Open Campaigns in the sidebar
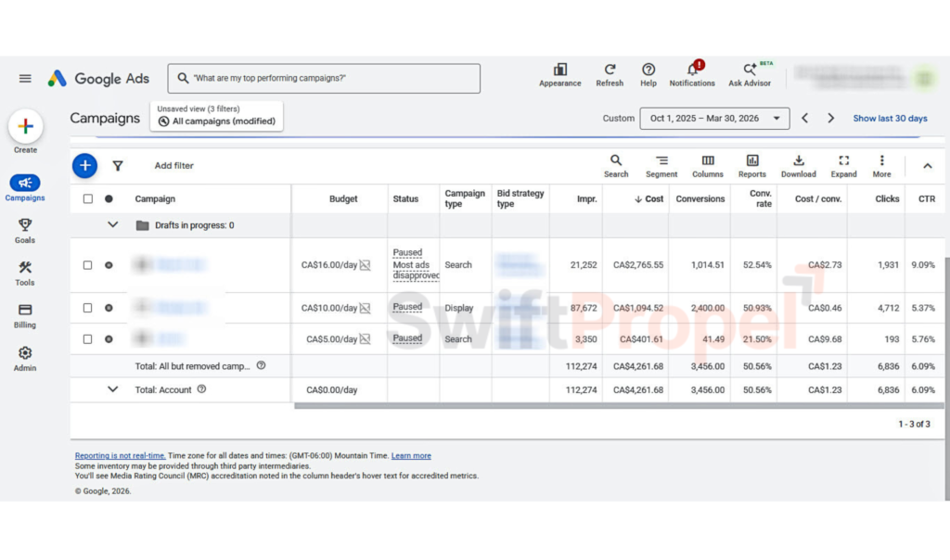 [x=25, y=187]
